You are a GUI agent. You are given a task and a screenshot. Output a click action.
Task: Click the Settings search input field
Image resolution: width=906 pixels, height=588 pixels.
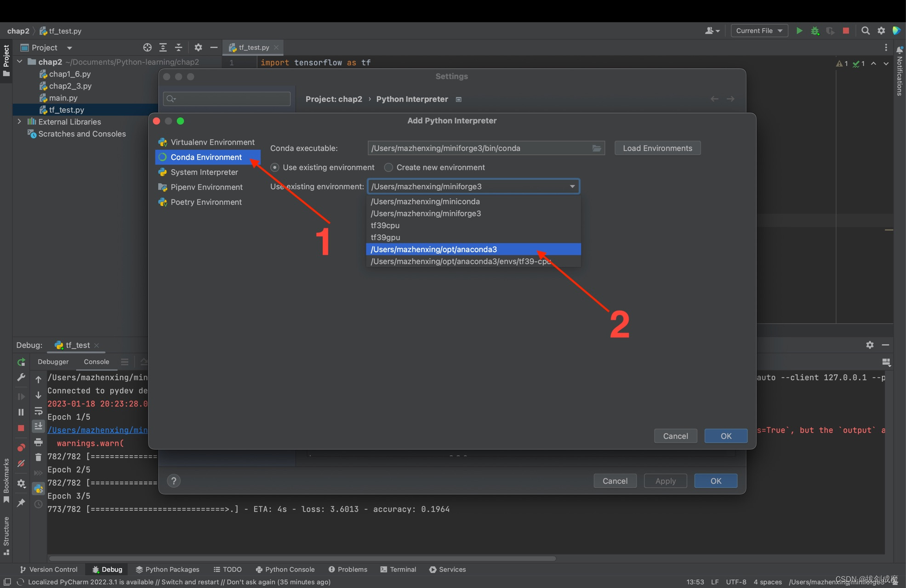point(227,98)
